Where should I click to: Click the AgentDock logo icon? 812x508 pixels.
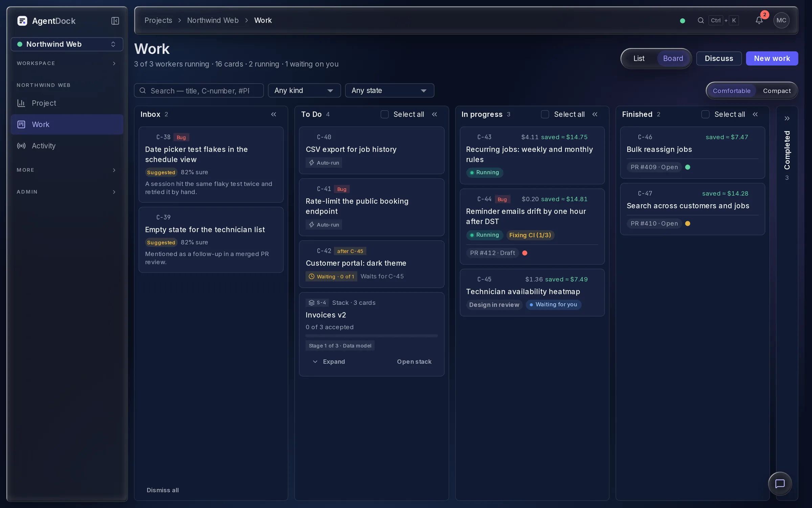coord(22,21)
